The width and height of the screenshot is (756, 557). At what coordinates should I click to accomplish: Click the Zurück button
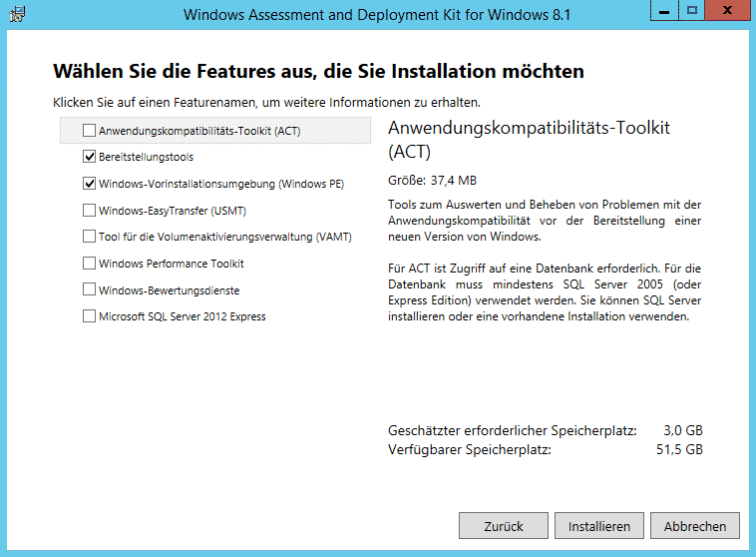pos(504,526)
